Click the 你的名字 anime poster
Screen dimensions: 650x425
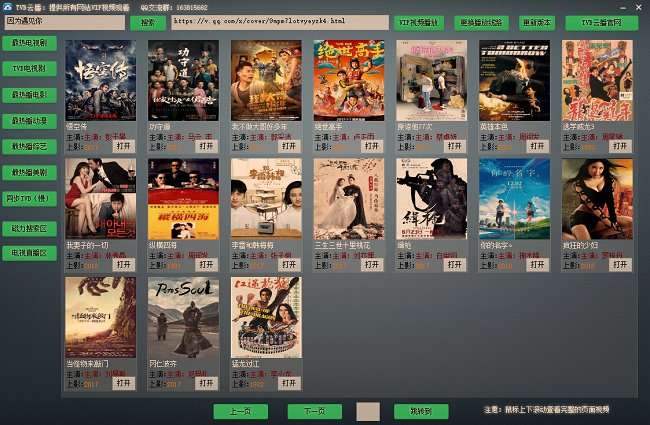click(514, 199)
